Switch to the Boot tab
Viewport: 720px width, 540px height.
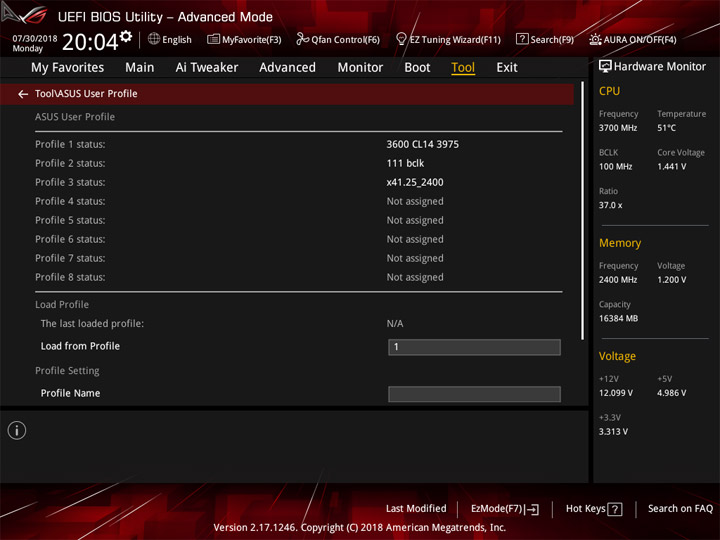click(x=417, y=68)
